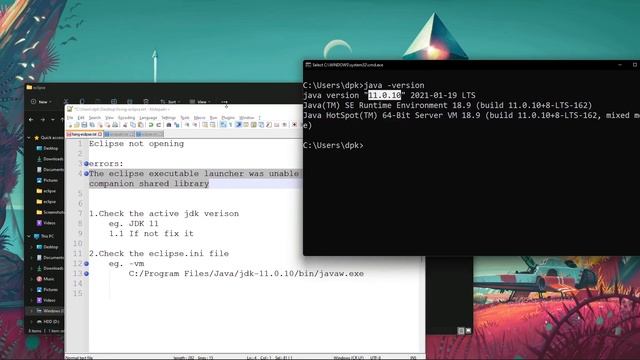Open Music under This PC in sidebar
The height and width of the screenshot is (360, 640).
(x=45, y=279)
